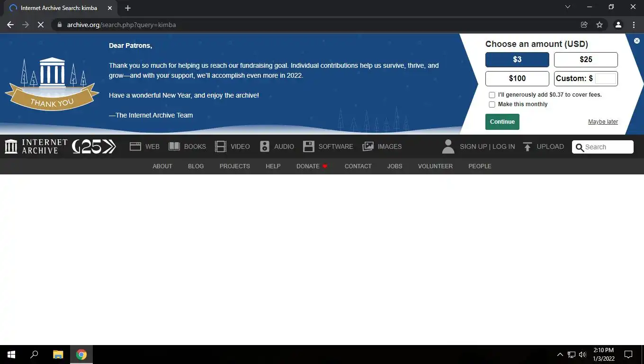Open Windows taskbar search
The height and width of the screenshot is (364, 644).
click(34, 355)
